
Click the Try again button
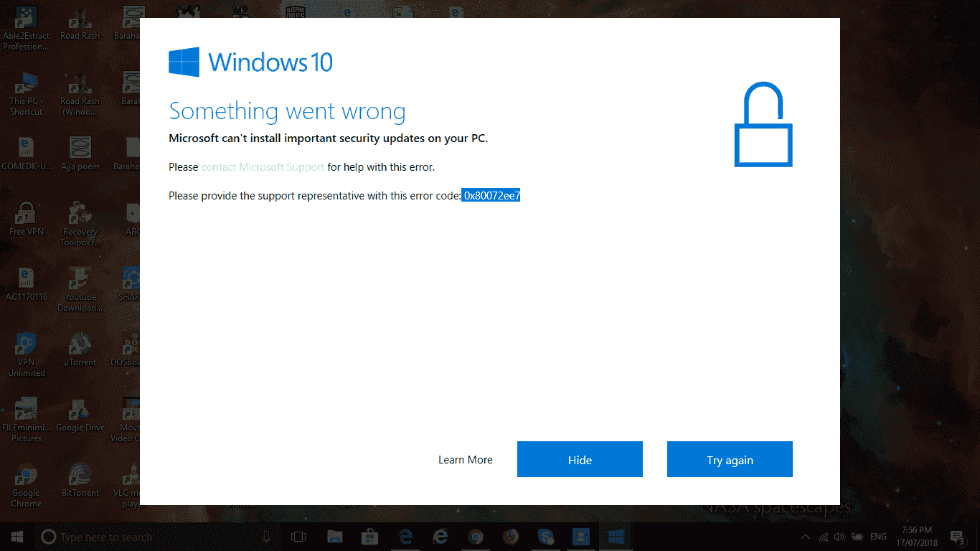coord(730,459)
